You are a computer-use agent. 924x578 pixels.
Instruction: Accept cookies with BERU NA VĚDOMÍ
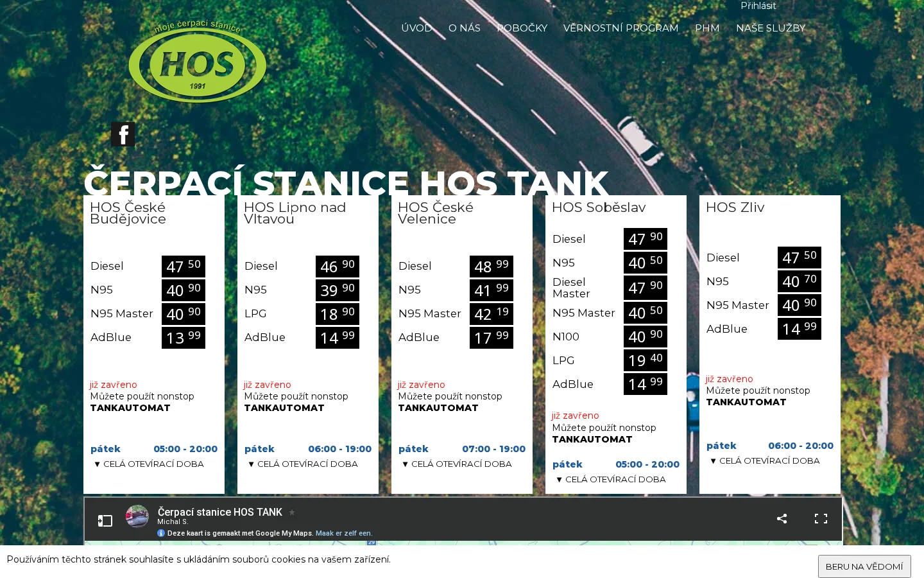[x=864, y=566]
